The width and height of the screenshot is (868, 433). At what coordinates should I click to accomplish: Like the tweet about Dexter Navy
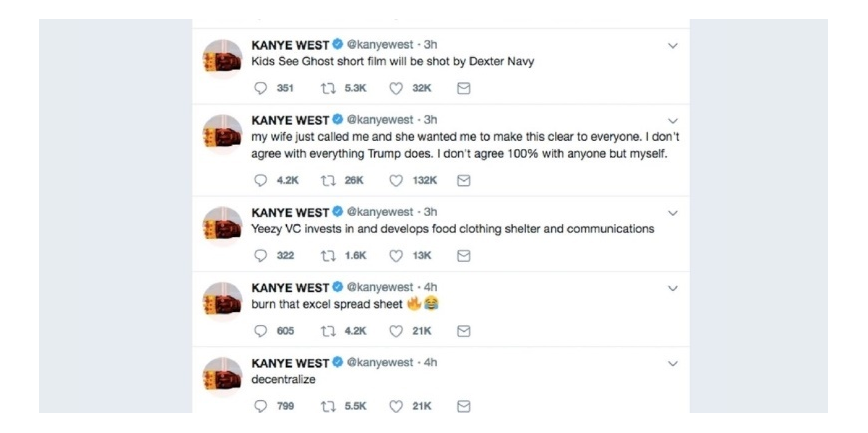396,89
